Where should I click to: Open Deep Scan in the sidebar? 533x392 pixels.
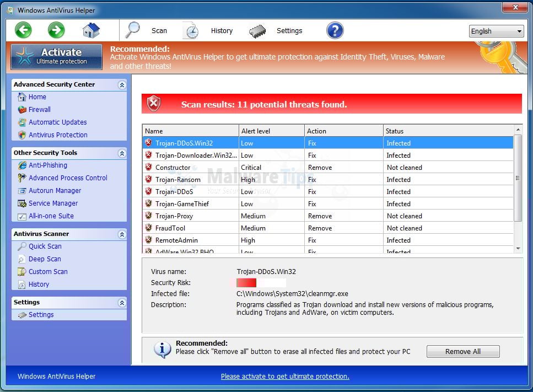(x=45, y=259)
